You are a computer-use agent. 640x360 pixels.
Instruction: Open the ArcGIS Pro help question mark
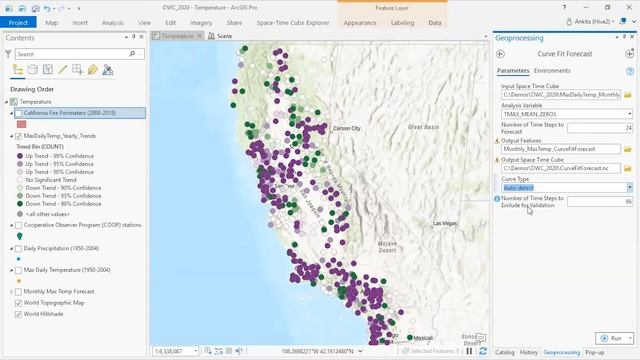(x=564, y=7)
